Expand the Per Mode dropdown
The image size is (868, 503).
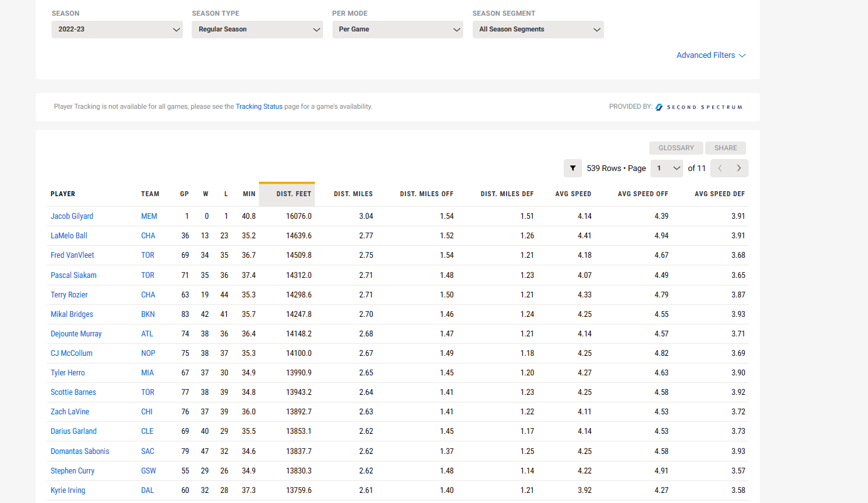pos(397,30)
